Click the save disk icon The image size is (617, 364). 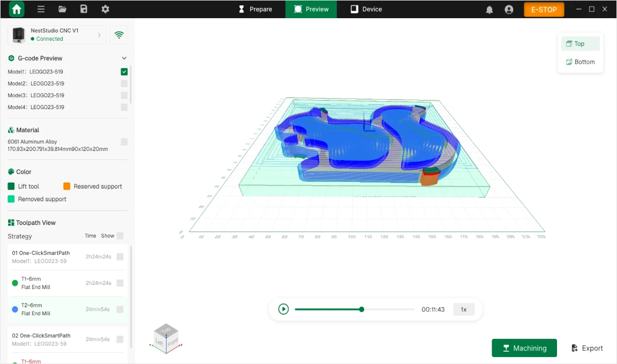[x=84, y=9]
